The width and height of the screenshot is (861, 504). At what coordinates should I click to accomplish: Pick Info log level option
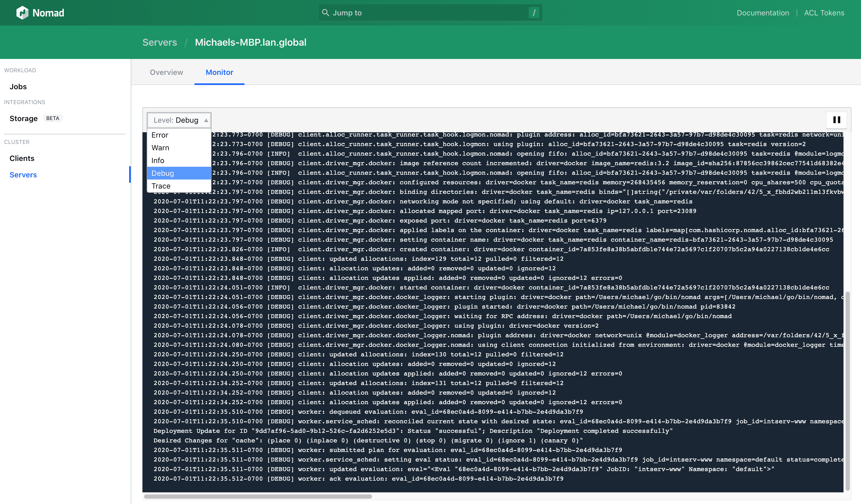tap(158, 160)
